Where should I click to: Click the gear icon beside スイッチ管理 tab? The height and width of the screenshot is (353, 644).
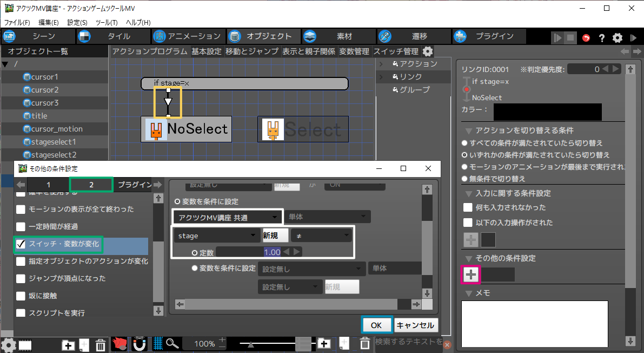[428, 51]
